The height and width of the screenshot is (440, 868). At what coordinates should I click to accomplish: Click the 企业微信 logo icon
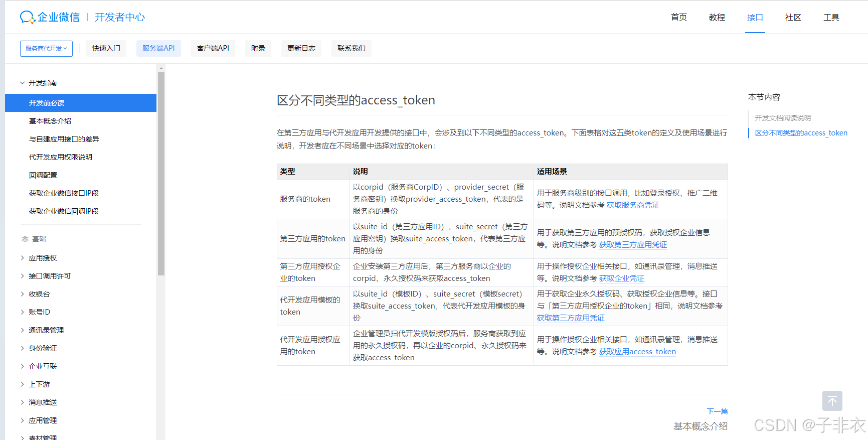coord(28,17)
